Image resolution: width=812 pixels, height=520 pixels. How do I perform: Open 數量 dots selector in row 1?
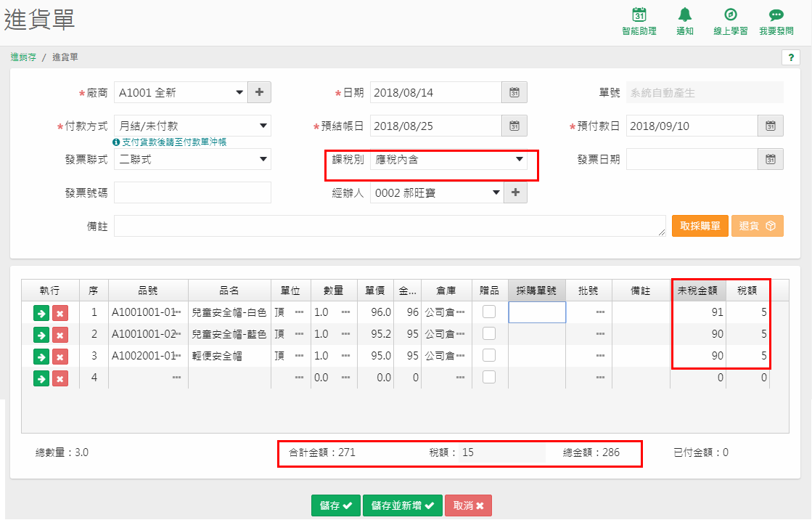[346, 312]
